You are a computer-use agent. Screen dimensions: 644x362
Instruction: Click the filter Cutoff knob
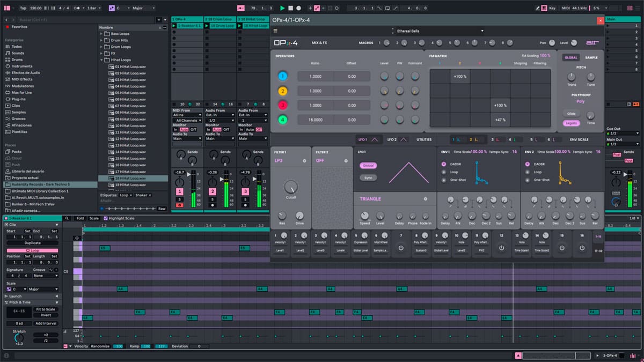pos(290,187)
